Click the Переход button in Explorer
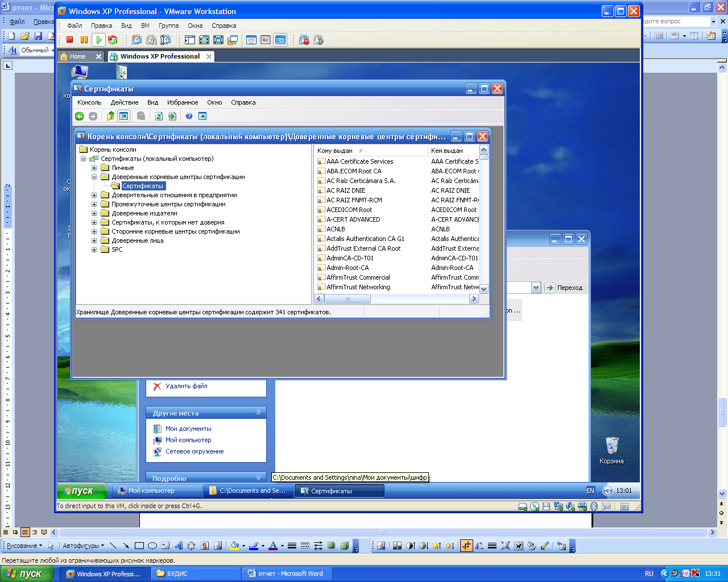This screenshot has height=582, width=728. pyautogui.click(x=564, y=288)
